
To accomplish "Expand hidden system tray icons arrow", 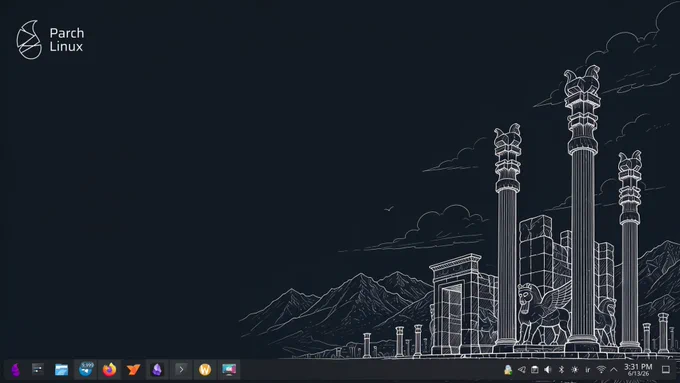I will coord(614,370).
